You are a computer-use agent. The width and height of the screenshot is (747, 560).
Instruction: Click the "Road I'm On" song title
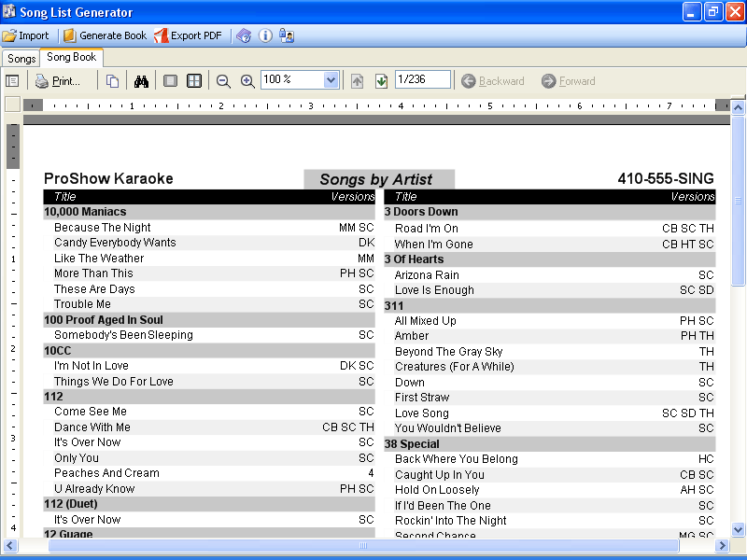tap(427, 229)
